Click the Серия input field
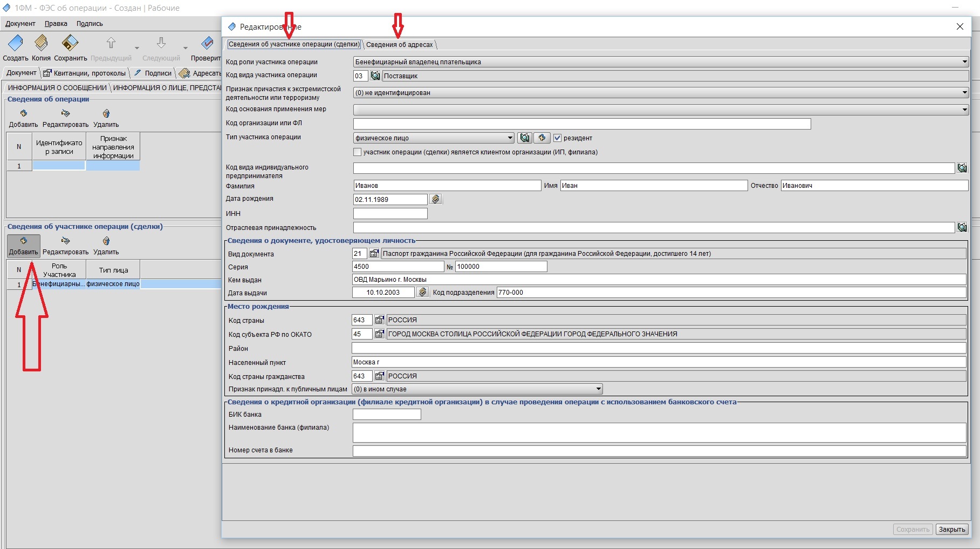The height and width of the screenshot is (549, 980). [x=398, y=266]
